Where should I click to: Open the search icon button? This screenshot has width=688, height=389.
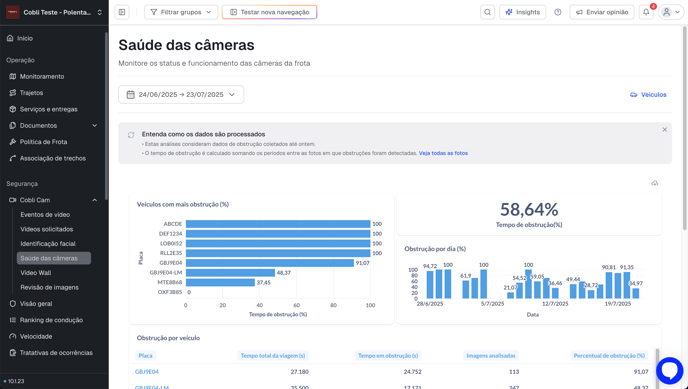(x=487, y=12)
